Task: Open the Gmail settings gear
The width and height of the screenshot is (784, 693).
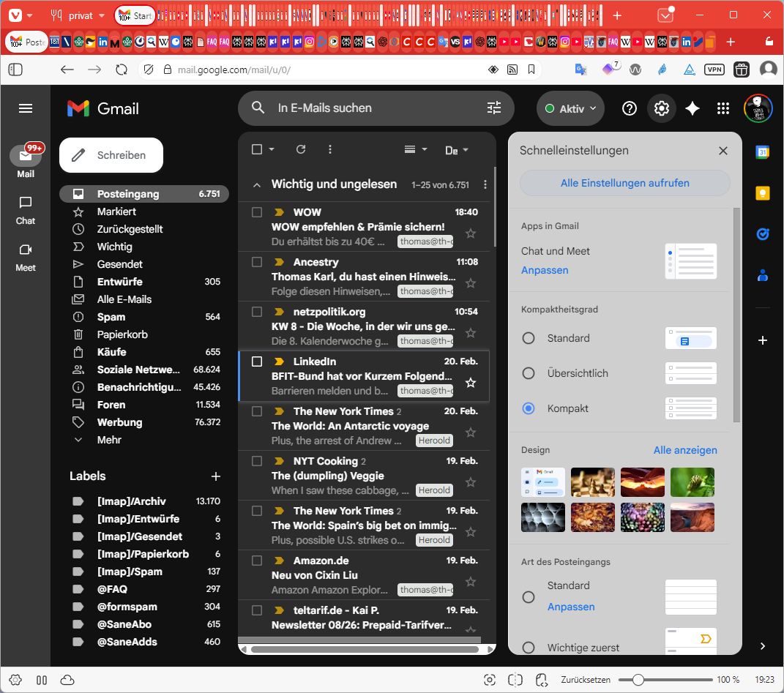Action: click(x=662, y=108)
